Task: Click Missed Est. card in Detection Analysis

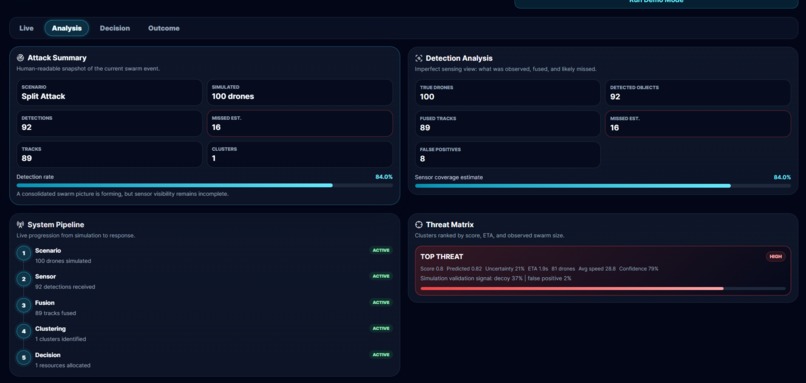Action: click(x=698, y=124)
